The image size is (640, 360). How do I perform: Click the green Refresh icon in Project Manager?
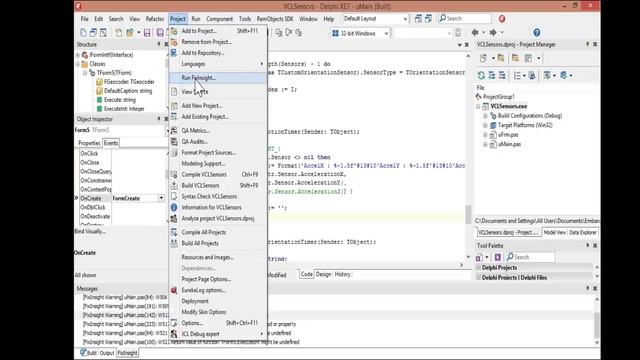pos(481,76)
